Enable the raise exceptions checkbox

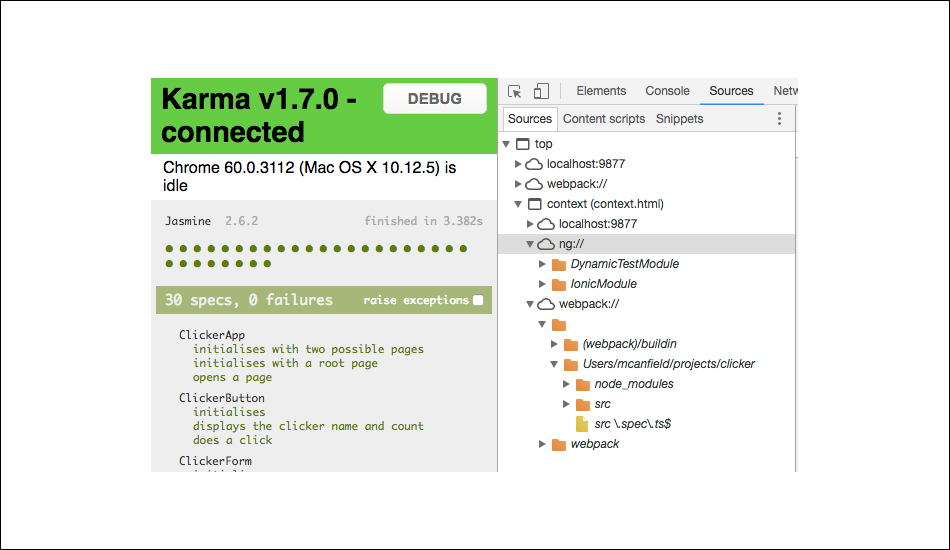coord(478,300)
